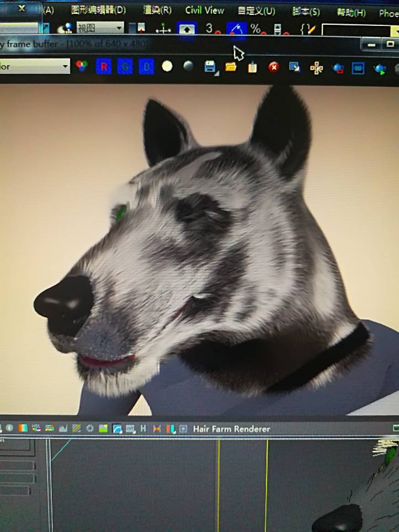Click the teapot region render icon
This screenshot has height=532, width=399.
pos(338,68)
